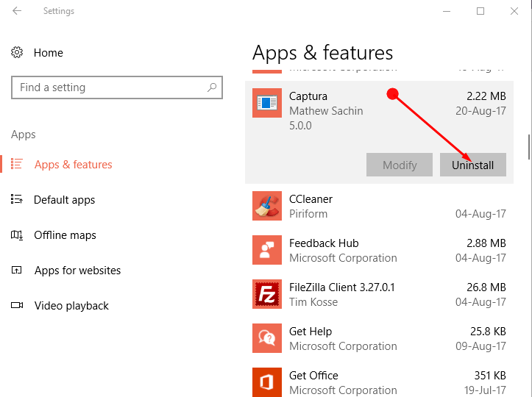Click the Apps & features list icon
Viewport: 532px width, 397px height.
point(17,164)
